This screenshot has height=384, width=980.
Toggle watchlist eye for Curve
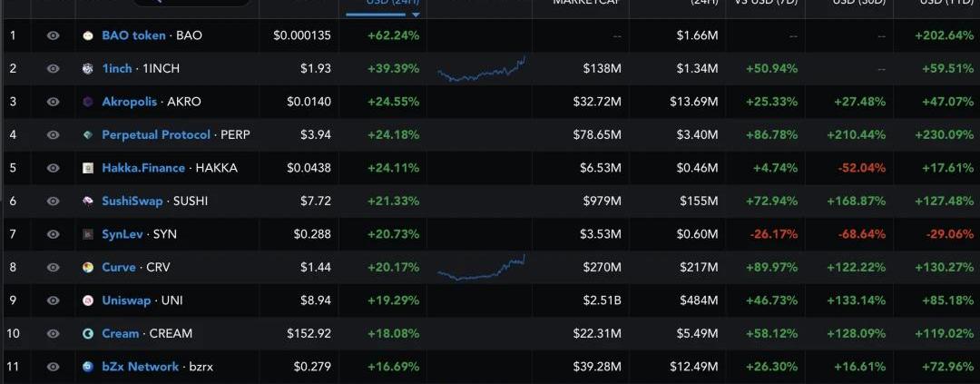click(x=54, y=268)
